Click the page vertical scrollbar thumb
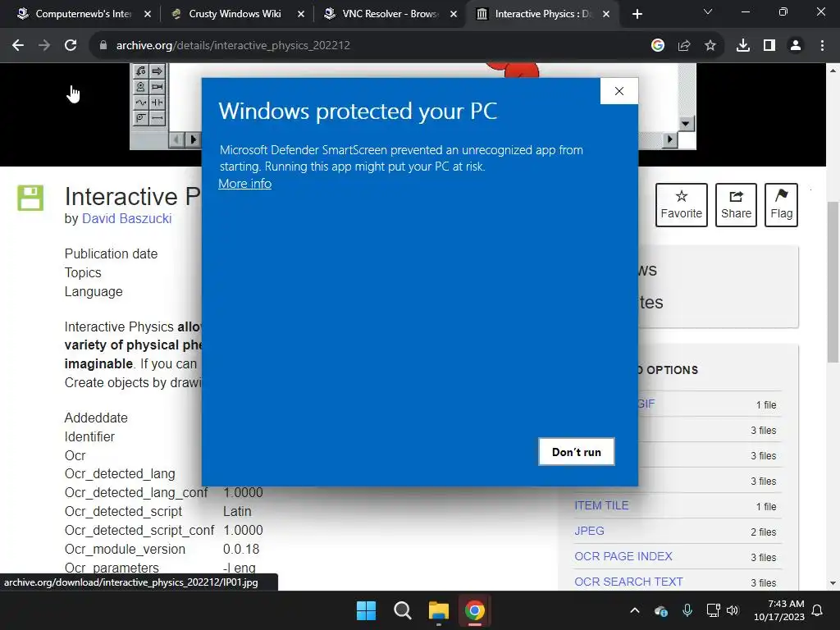This screenshot has height=630, width=840. [x=833, y=282]
